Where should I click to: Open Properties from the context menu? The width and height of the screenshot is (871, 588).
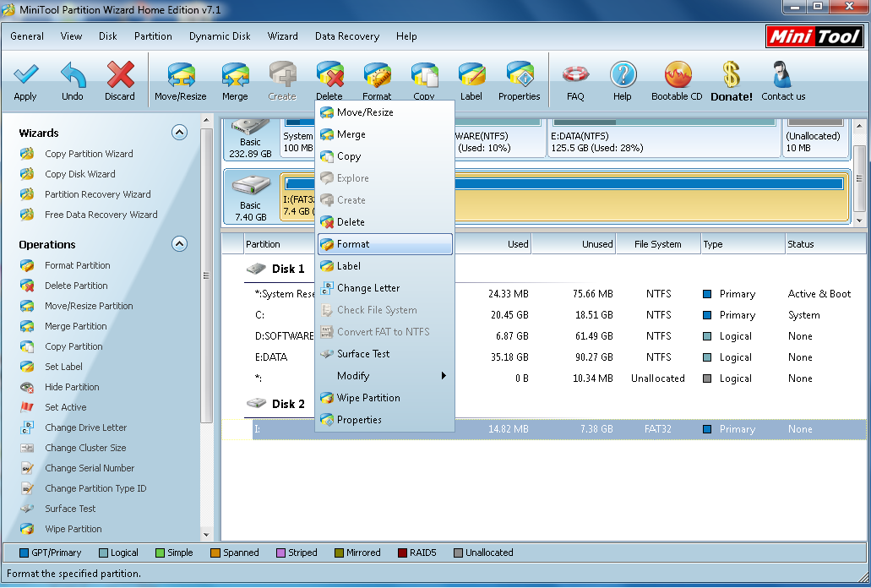click(385, 420)
